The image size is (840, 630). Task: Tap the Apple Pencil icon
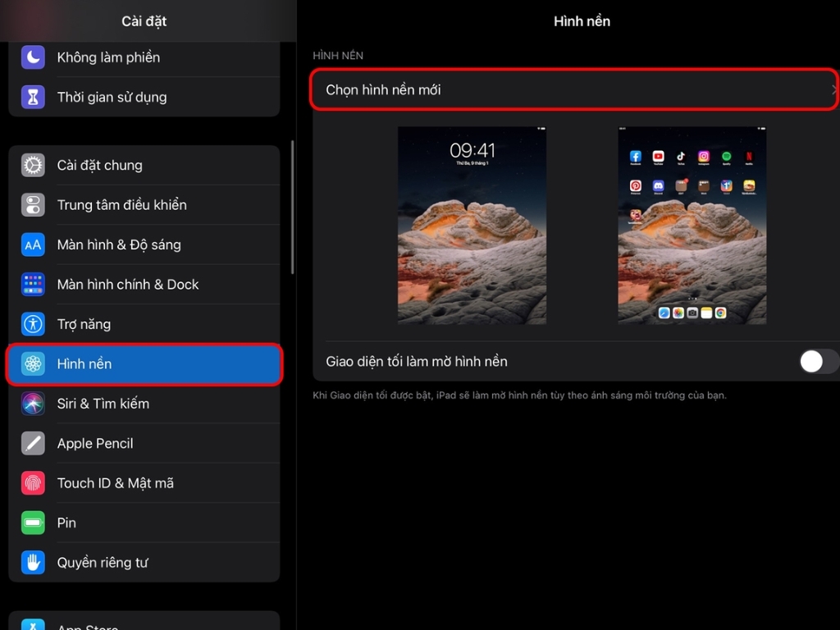click(33, 444)
